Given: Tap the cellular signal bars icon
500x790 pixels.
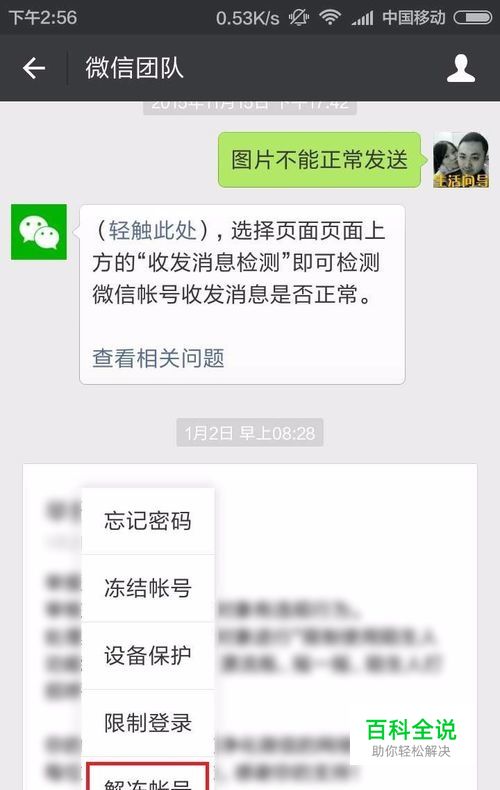Looking at the screenshot, I should [x=362, y=18].
